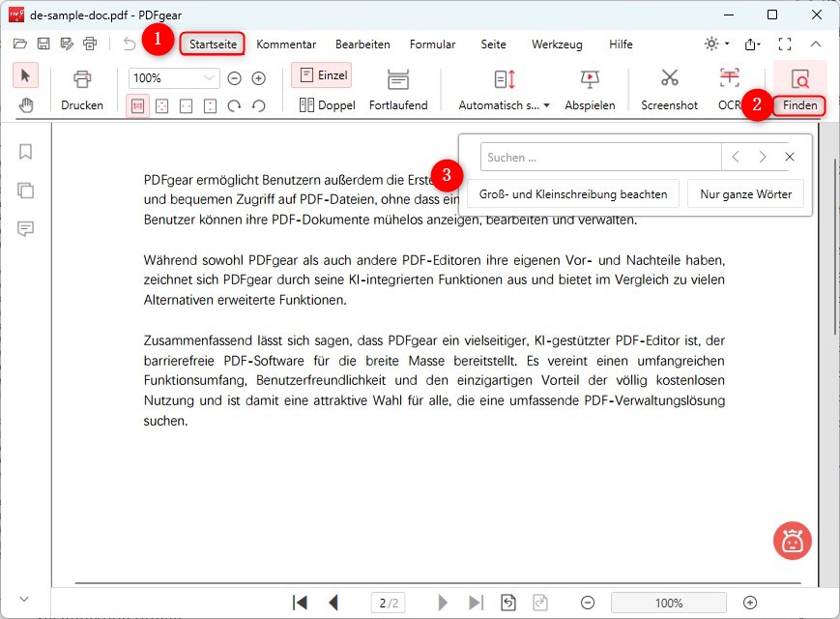Image resolution: width=840 pixels, height=619 pixels.
Task: Click the fit width icon
Action: 186,106
